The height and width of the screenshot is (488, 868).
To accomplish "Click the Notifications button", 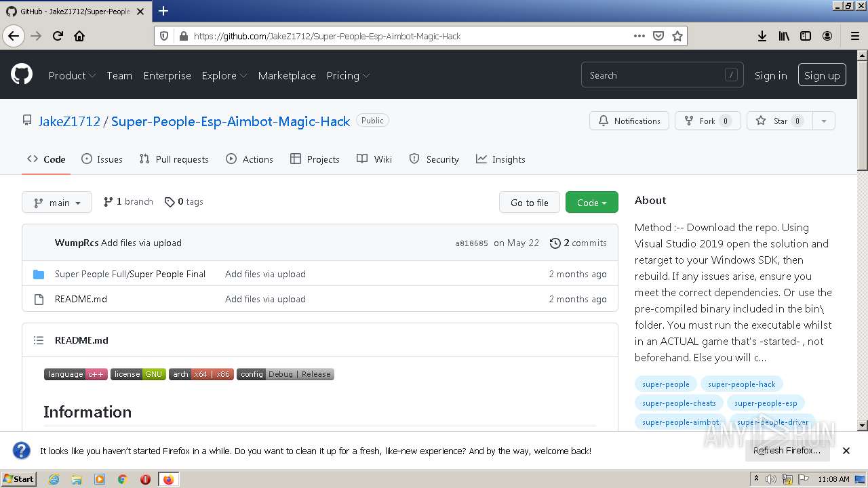I will 629,121.
